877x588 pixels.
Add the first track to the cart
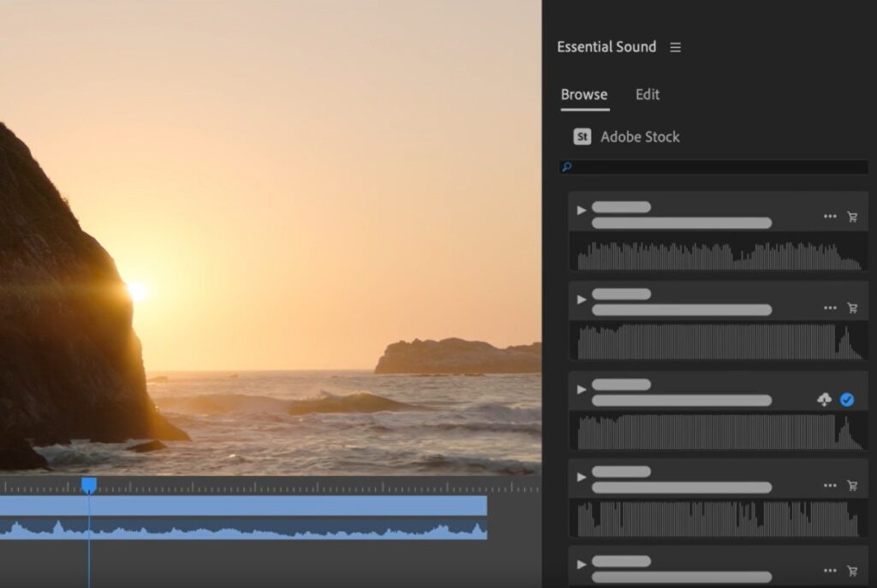click(853, 217)
